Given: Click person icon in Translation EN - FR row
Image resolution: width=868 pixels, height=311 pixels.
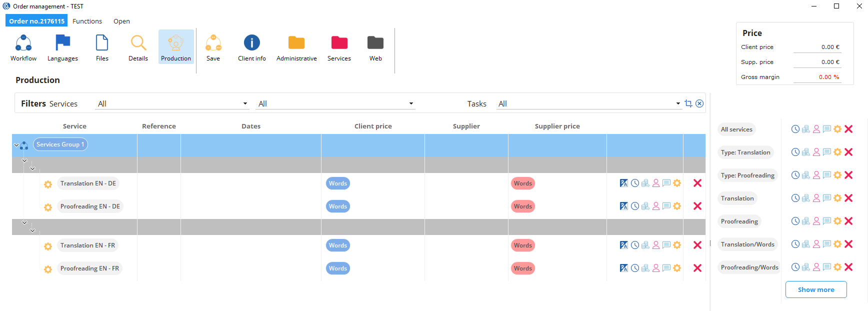Looking at the screenshot, I should pos(656,245).
